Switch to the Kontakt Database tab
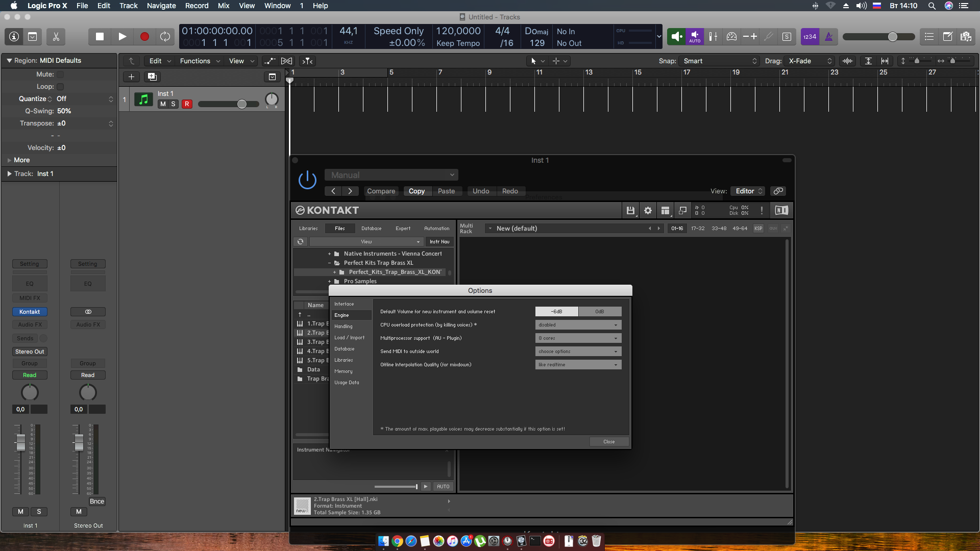 pyautogui.click(x=371, y=229)
